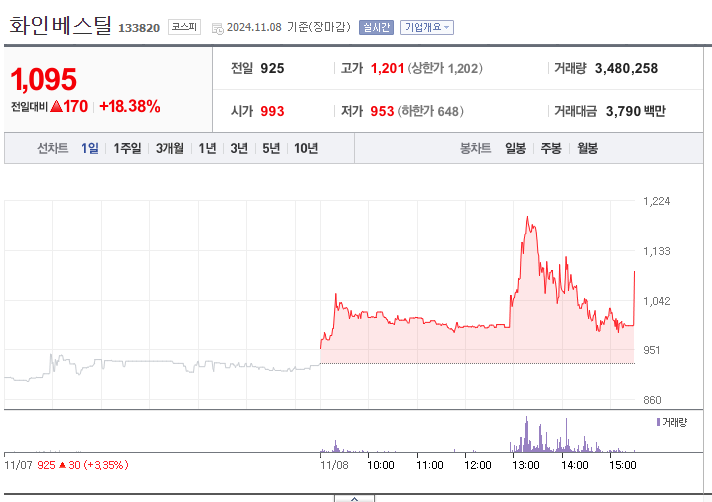The width and height of the screenshot is (712, 502).
Task: Click the 1,042 price axis label
Action: pyautogui.click(x=657, y=301)
